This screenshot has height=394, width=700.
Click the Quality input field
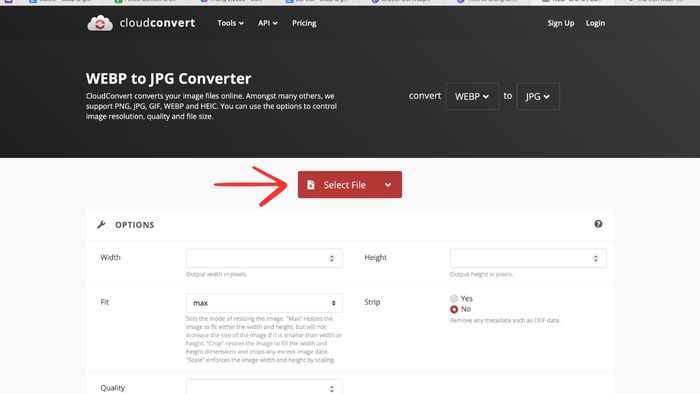(x=264, y=387)
